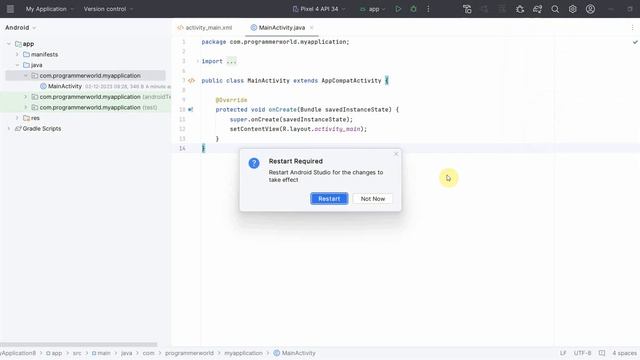Switch to activity_main.xml tab
The width and height of the screenshot is (640, 360).
click(204, 27)
